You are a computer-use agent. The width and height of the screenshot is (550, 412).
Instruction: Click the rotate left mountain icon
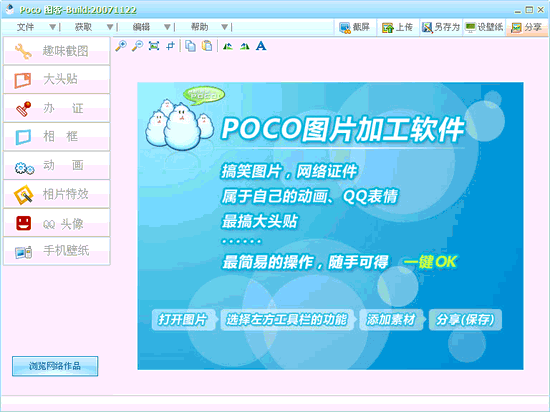(228, 46)
